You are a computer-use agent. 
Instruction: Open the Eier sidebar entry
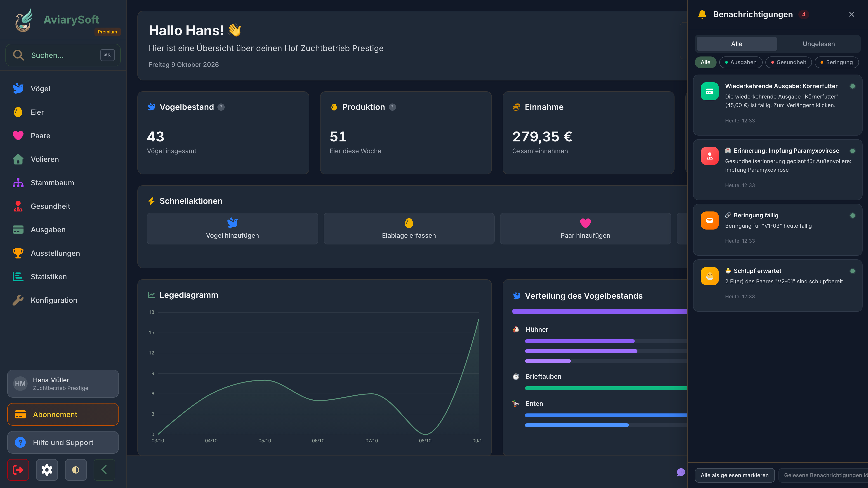tap(63, 112)
